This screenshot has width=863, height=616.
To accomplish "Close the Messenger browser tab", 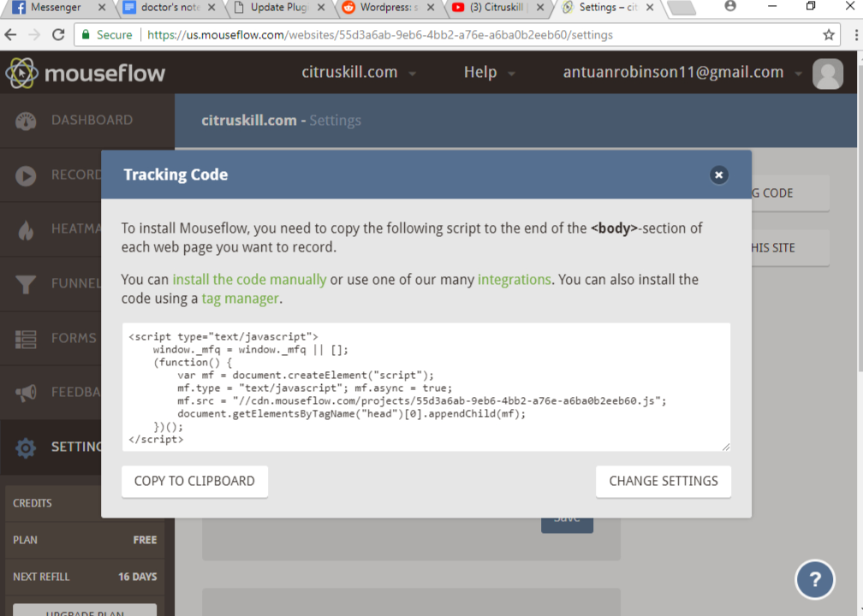I will point(102,8).
